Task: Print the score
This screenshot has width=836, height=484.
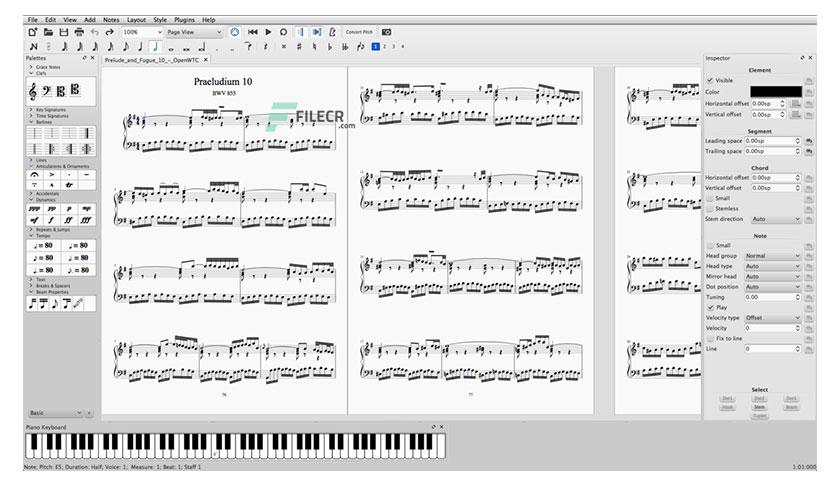Action: [79, 33]
